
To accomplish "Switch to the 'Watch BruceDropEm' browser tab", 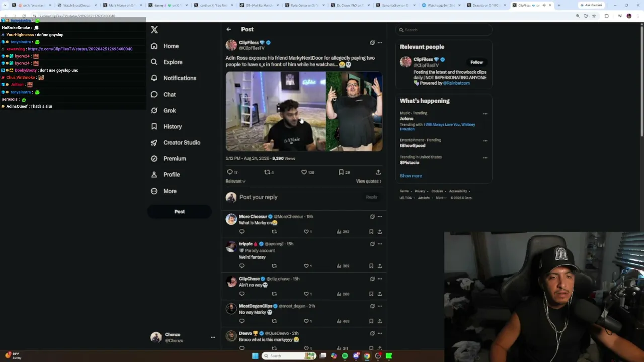I will [x=76, y=5].
